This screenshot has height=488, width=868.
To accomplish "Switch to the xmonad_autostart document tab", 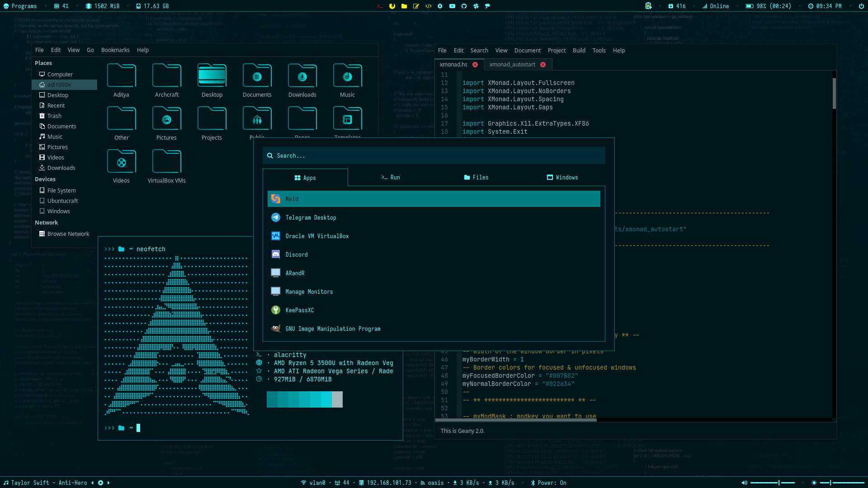I will click(512, 64).
